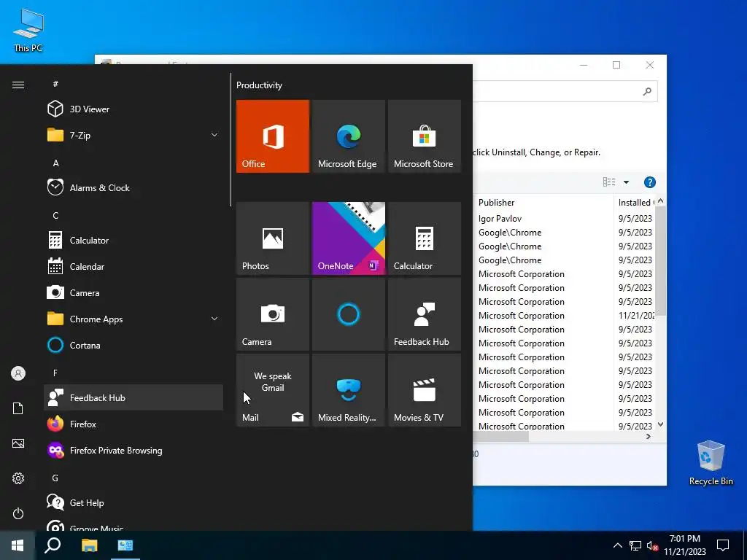Open Calculator in the app list
The width and height of the screenshot is (747, 560).
[x=133, y=241]
